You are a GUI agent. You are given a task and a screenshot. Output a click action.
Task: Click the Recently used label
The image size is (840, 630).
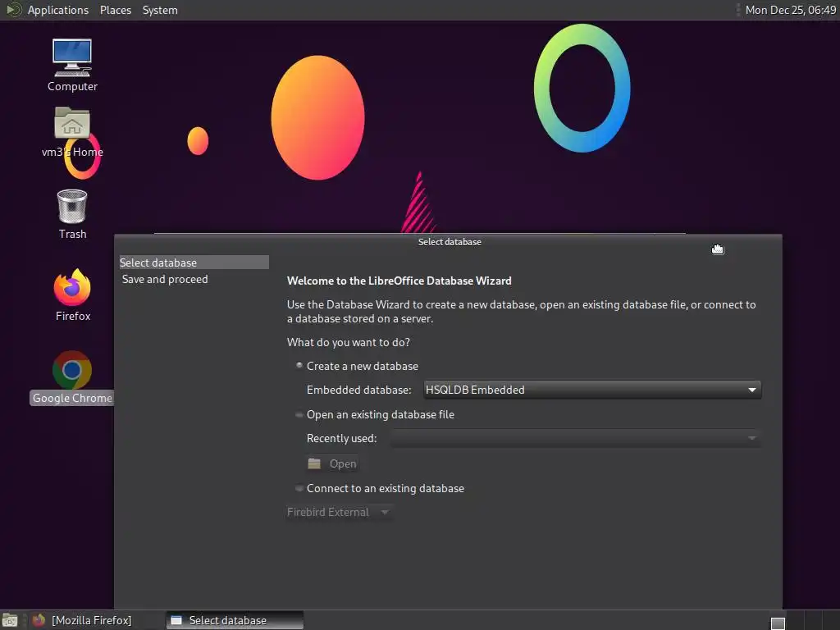point(342,438)
